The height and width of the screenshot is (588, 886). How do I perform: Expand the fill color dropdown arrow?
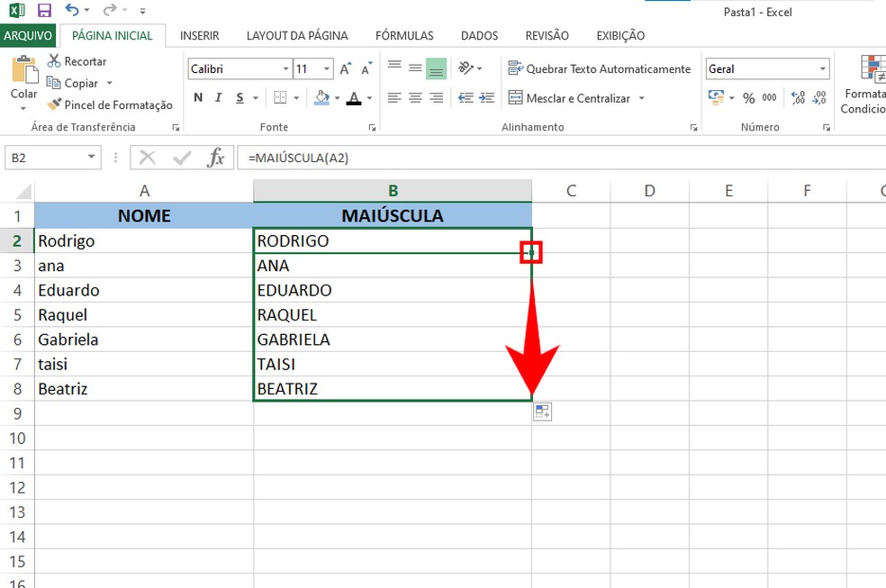point(338,97)
